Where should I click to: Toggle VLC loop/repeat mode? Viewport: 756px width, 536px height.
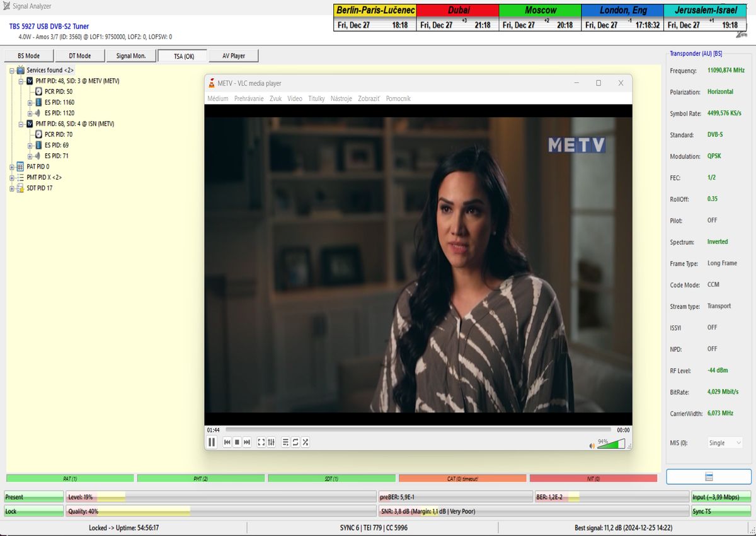pyautogui.click(x=295, y=442)
